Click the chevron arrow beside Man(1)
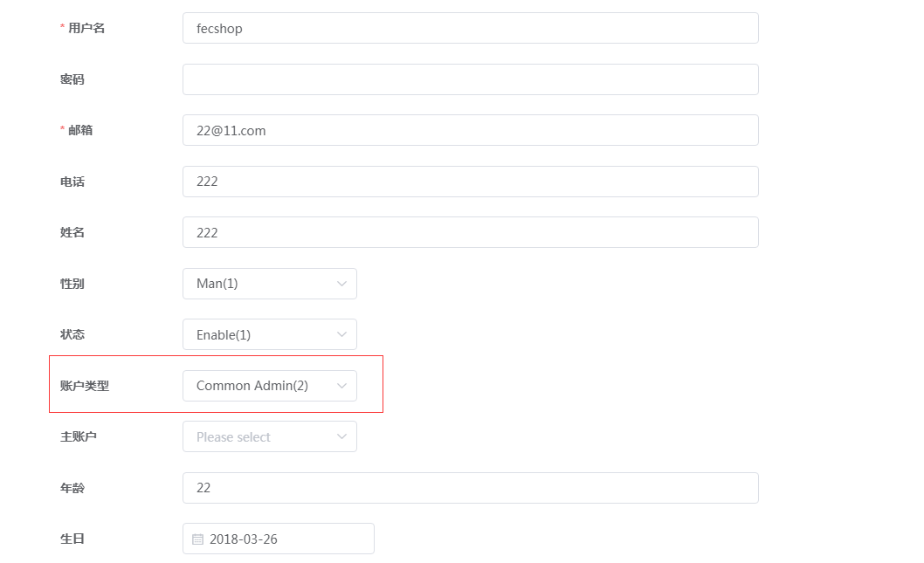The height and width of the screenshot is (563, 924). [341, 284]
